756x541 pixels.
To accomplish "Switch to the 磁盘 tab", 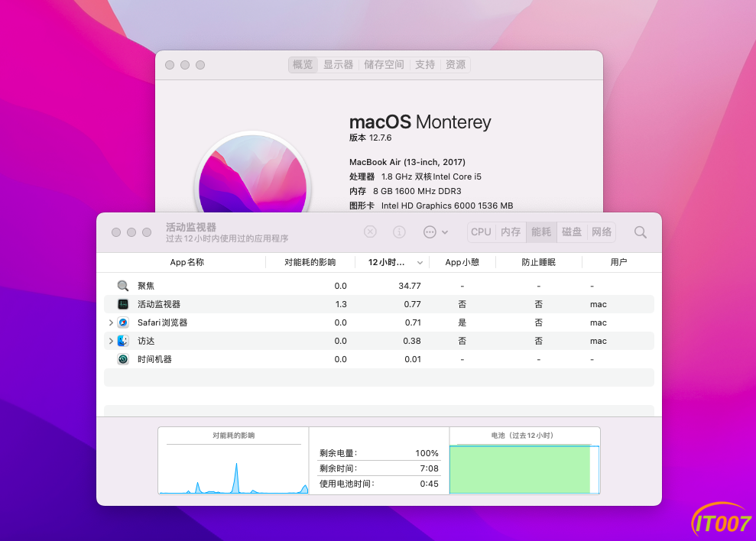I will click(x=571, y=232).
